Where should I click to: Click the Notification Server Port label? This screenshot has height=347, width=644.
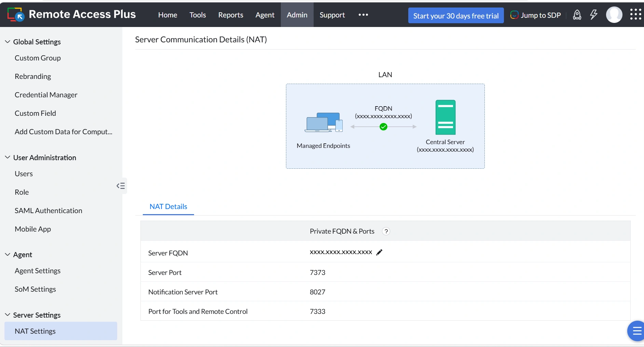(x=183, y=292)
